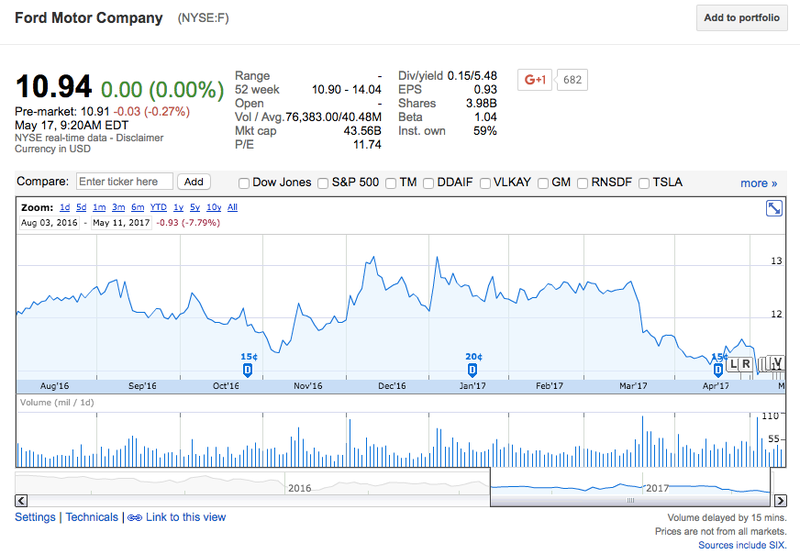Open the more » comparisons link
The image size is (800, 554).
[759, 183]
